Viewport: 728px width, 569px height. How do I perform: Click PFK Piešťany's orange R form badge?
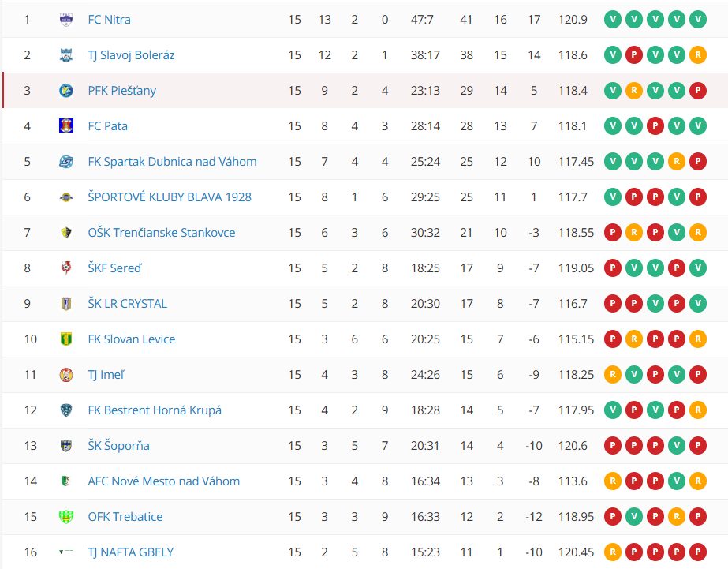633,90
